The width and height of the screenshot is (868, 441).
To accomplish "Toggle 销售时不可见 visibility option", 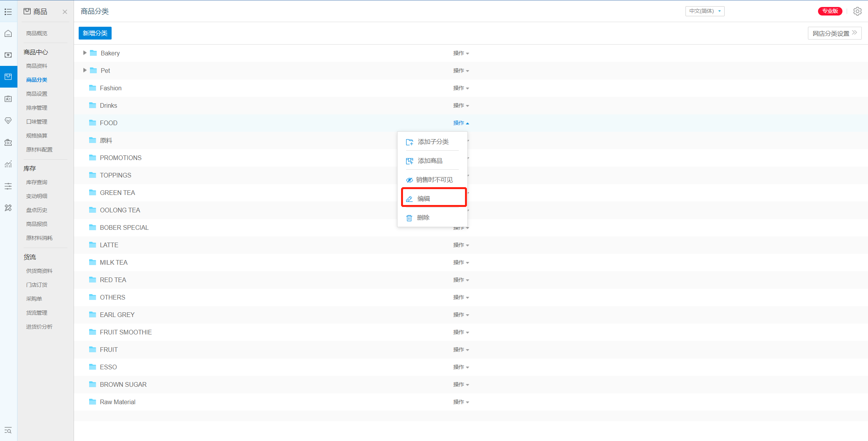I will point(433,180).
